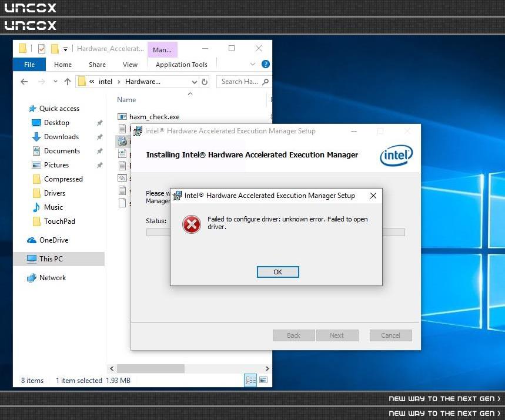Minimize the Intel HAXM setup window
This screenshot has width=505, height=420.
354,132
